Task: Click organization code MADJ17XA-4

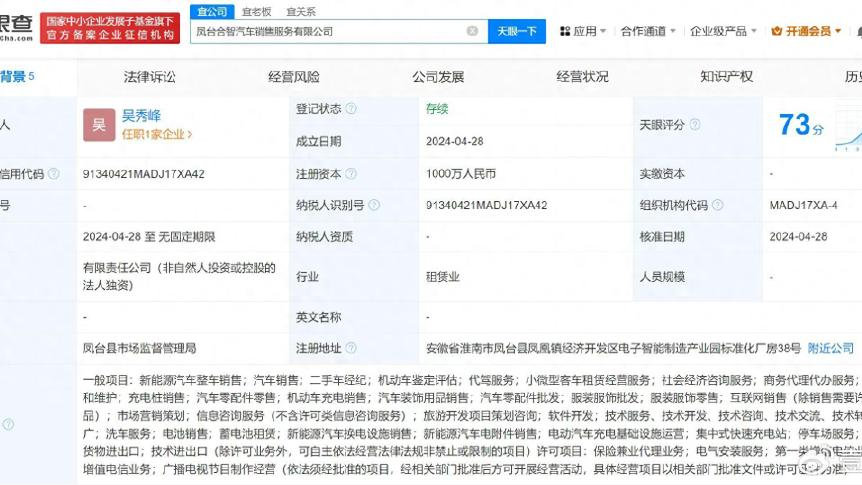Action: tap(803, 206)
